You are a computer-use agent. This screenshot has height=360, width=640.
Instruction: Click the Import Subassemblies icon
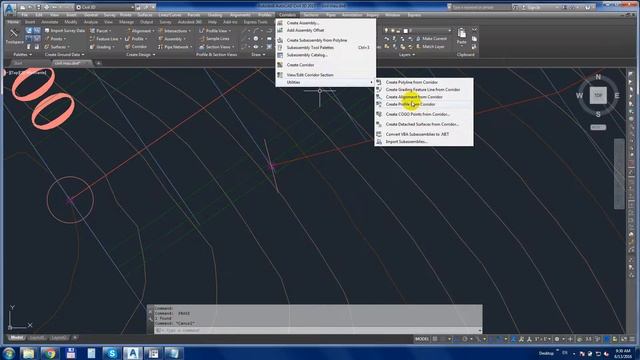point(379,142)
